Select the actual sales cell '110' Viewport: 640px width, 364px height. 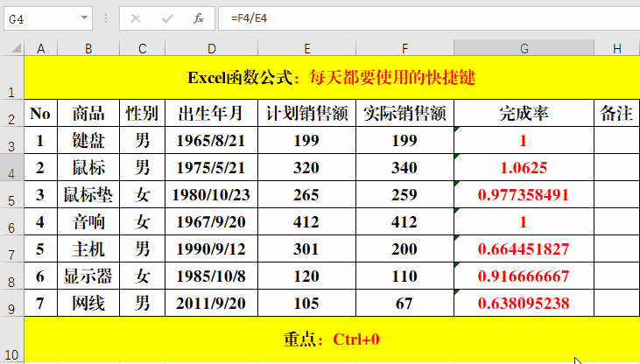pos(404,276)
